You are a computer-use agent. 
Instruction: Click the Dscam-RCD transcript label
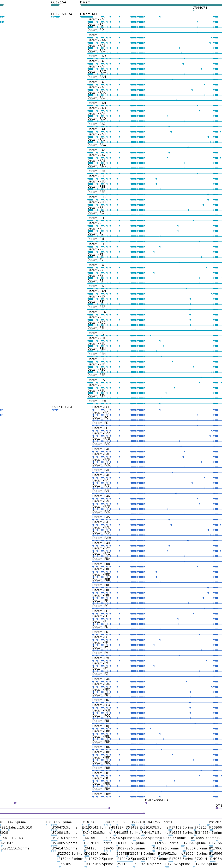click(x=89, y=14)
